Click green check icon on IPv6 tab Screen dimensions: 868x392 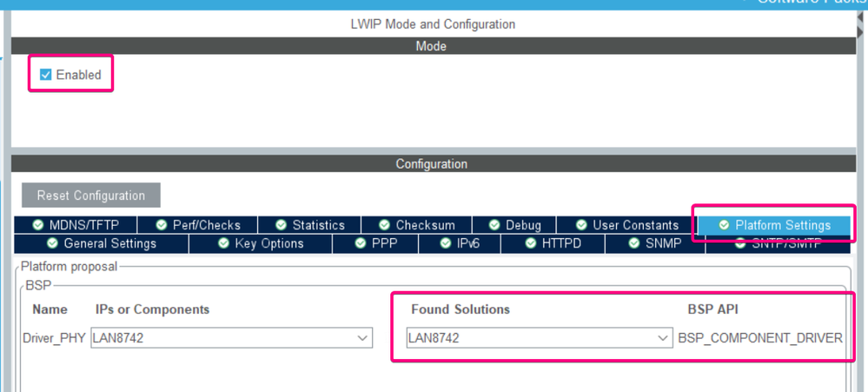[x=446, y=243]
